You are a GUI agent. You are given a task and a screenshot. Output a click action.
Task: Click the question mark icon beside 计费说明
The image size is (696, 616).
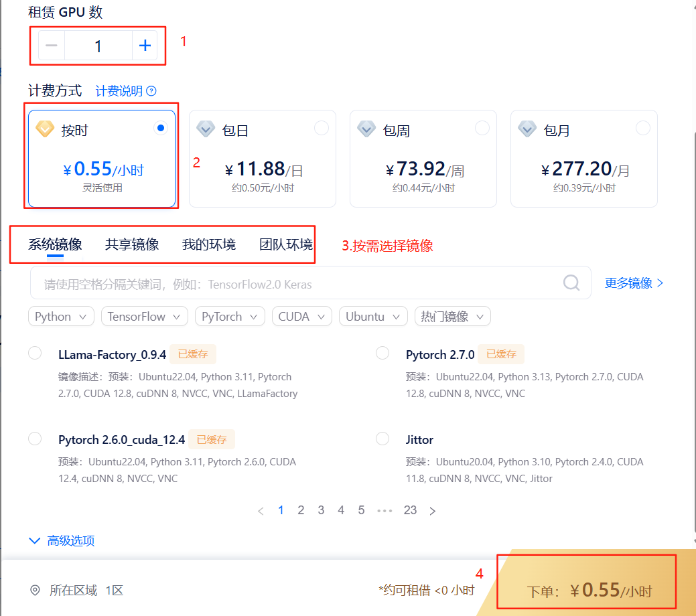[151, 91]
